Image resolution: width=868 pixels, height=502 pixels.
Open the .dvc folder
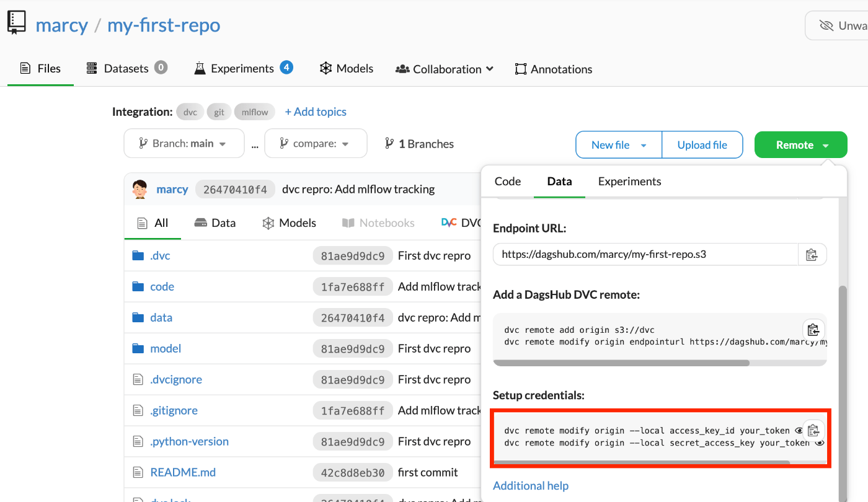(x=160, y=255)
